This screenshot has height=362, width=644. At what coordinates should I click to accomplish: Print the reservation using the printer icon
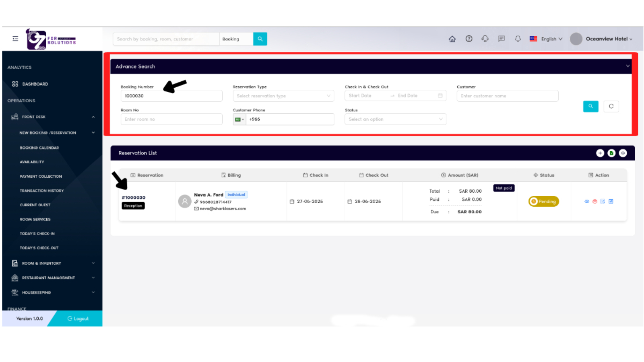tap(594, 201)
